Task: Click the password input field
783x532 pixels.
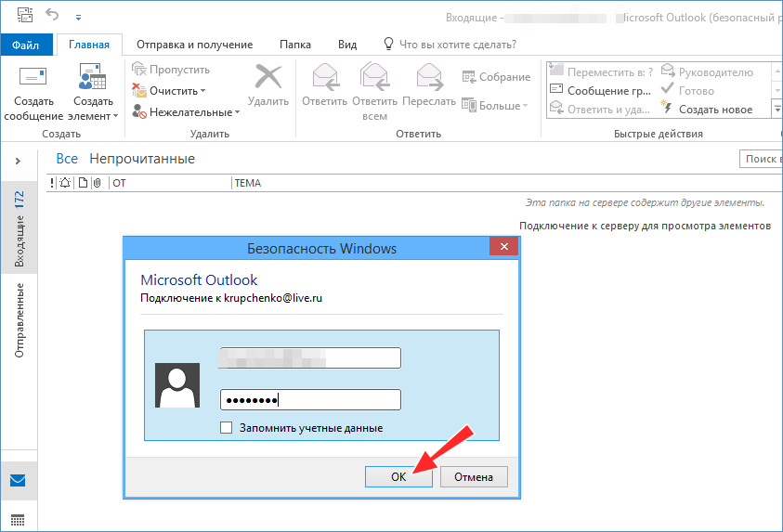Action: (x=309, y=400)
